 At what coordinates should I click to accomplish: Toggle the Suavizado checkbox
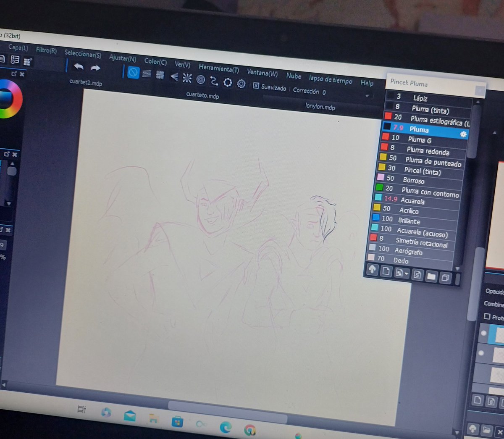click(x=256, y=86)
